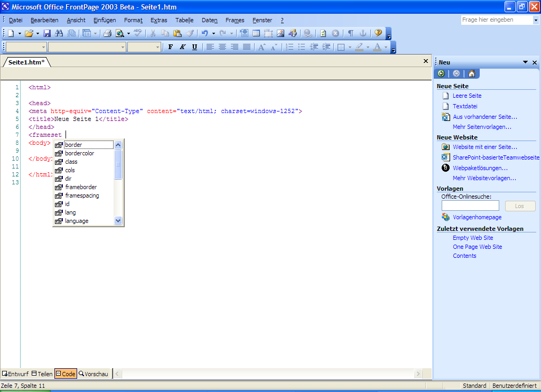Switch to the Vorschau view tab
The height and width of the screenshot is (392, 541).
(x=94, y=374)
